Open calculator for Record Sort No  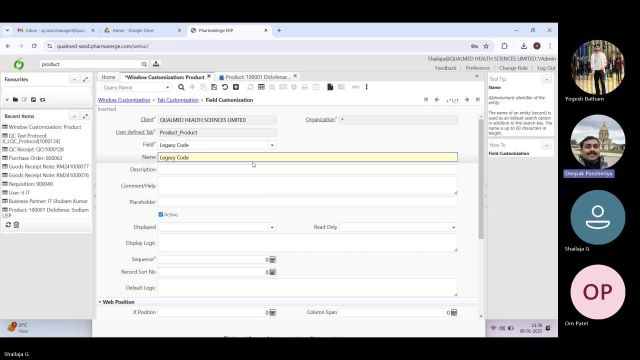[x=273, y=272]
